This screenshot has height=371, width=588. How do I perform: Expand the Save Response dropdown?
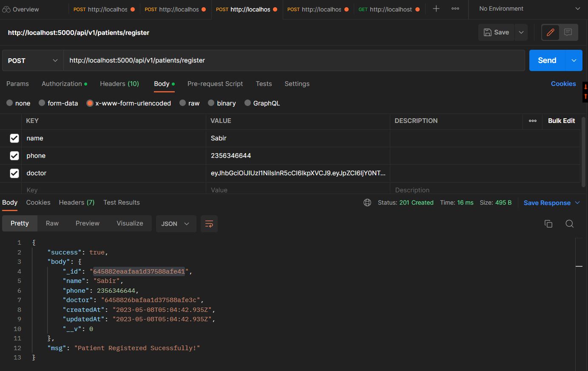pos(577,203)
